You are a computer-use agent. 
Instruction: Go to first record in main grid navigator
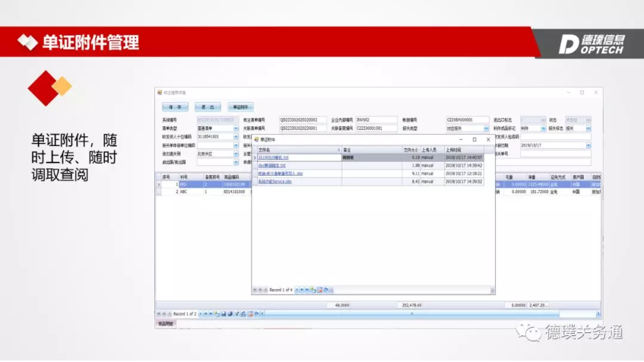[x=158, y=313]
